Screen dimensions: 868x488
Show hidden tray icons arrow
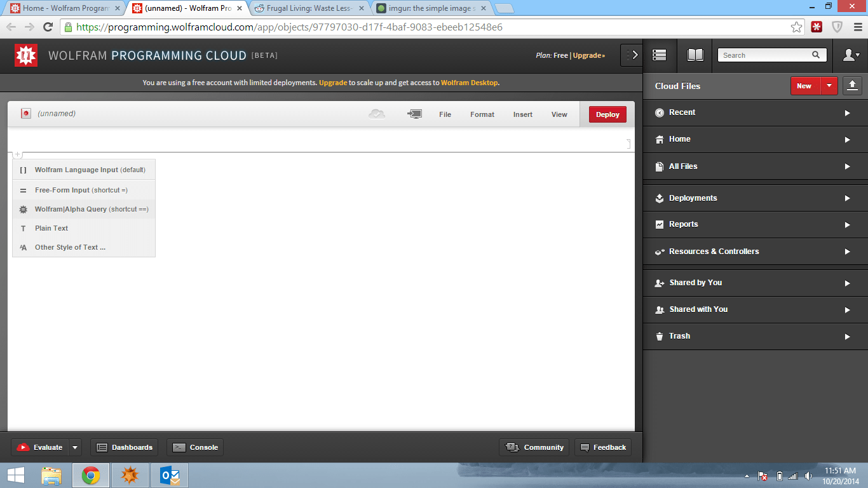point(747,476)
